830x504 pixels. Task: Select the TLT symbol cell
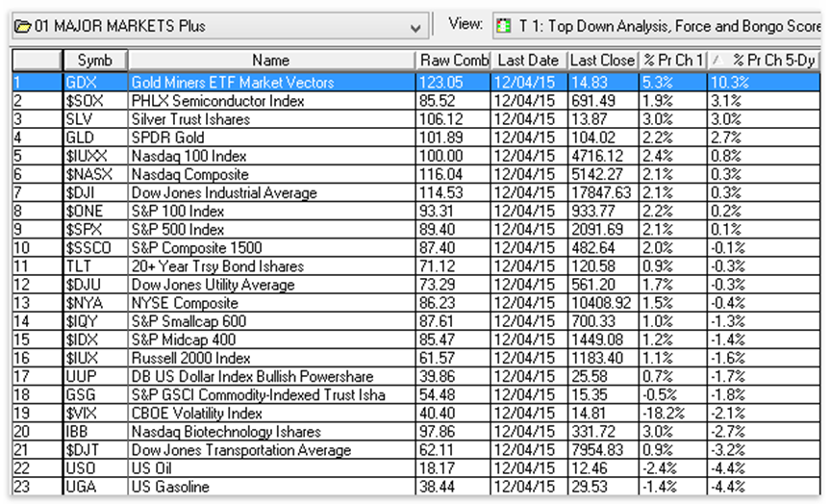(x=95, y=266)
